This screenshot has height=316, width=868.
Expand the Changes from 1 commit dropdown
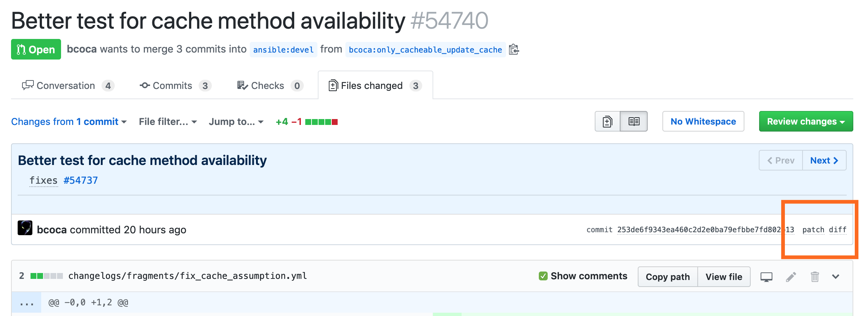(x=68, y=121)
